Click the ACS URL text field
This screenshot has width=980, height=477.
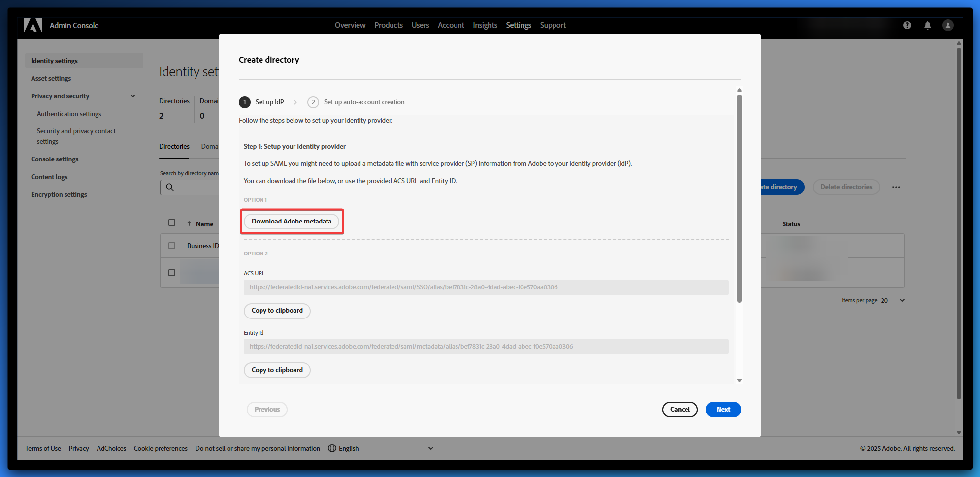[x=486, y=287]
